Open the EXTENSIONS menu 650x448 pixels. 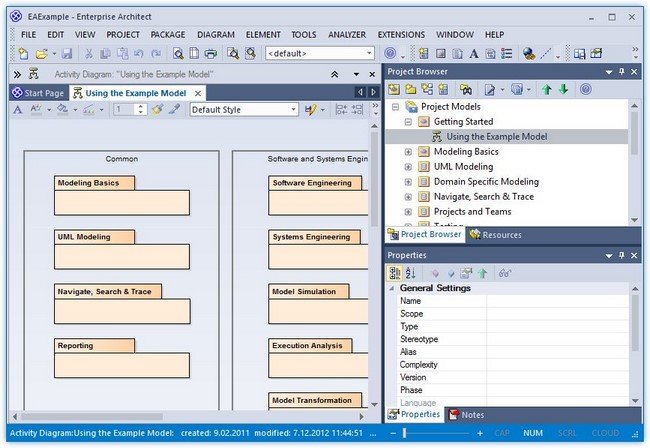tap(401, 35)
